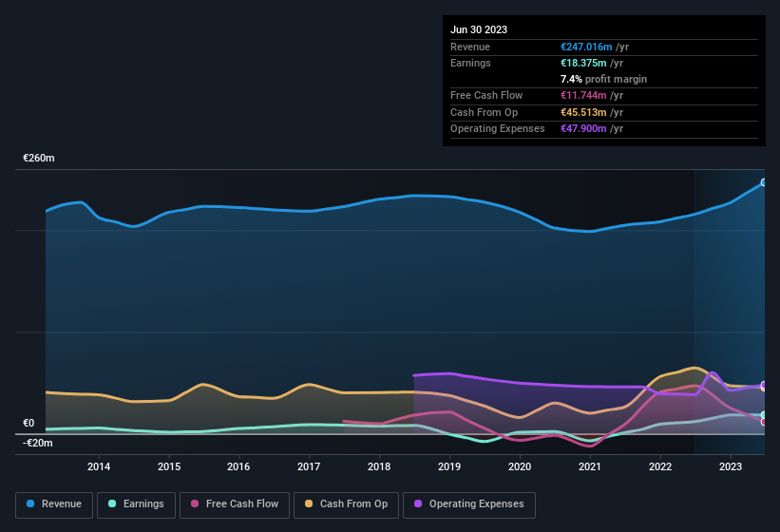Select the 2020 year marker
Viewport: 780px width, 532px height.
520,466
